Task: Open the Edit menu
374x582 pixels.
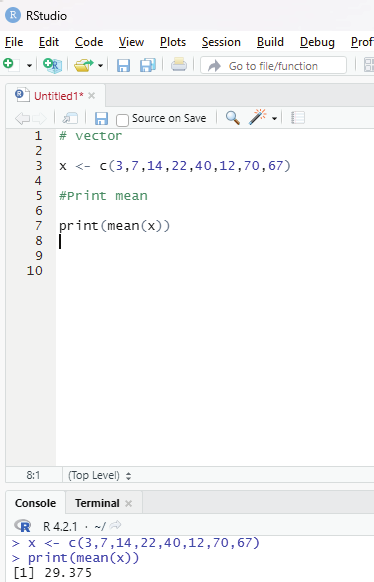Action: tap(49, 42)
